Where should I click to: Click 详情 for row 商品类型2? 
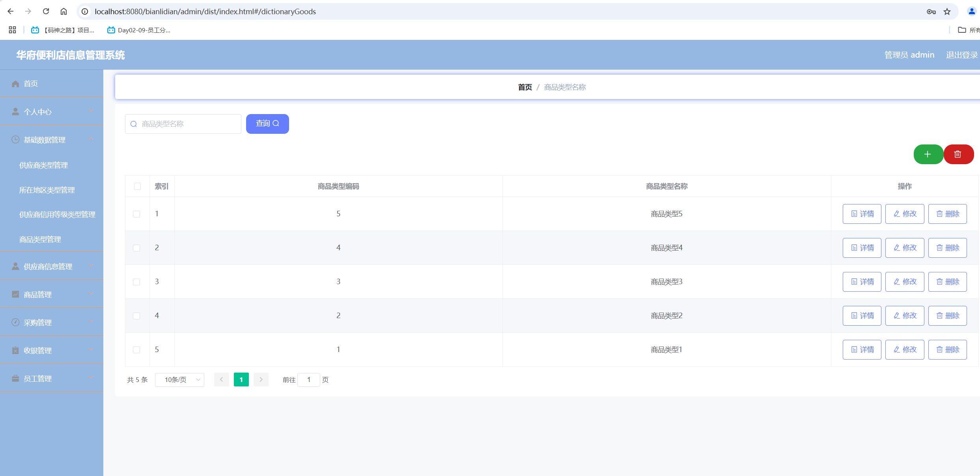[862, 316]
